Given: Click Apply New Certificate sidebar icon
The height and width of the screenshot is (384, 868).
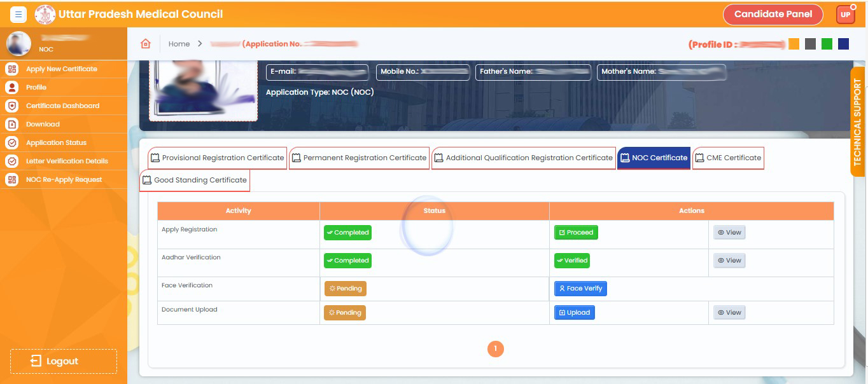Looking at the screenshot, I should coord(11,69).
